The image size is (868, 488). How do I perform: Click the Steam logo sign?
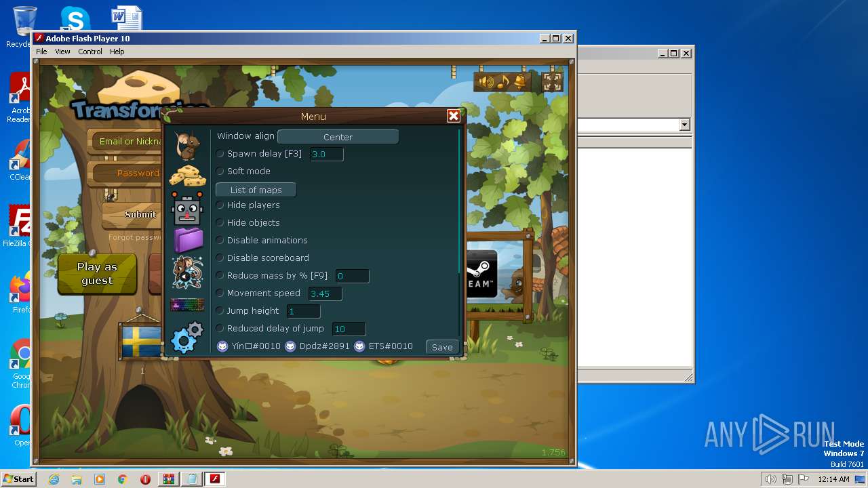[481, 274]
